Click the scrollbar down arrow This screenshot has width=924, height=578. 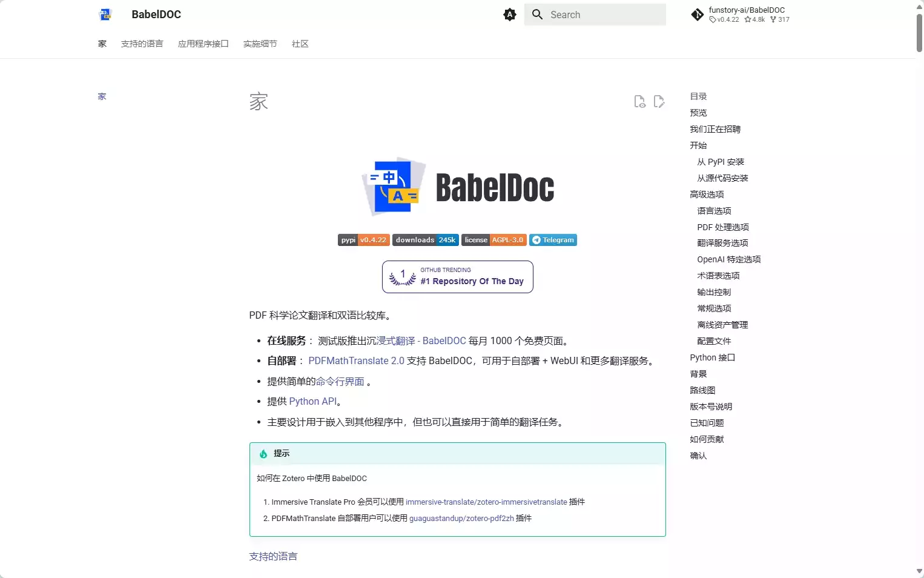(919, 571)
